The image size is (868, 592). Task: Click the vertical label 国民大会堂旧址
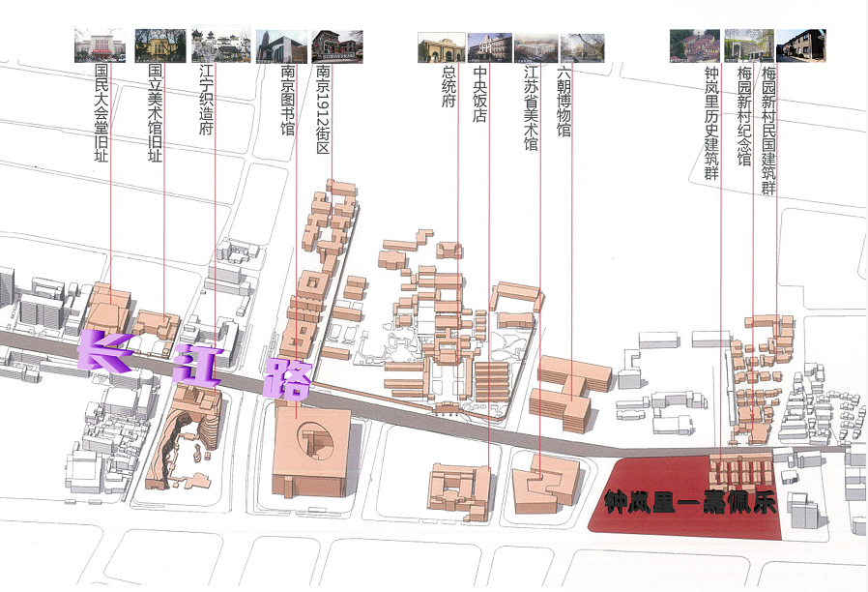(101, 113)
